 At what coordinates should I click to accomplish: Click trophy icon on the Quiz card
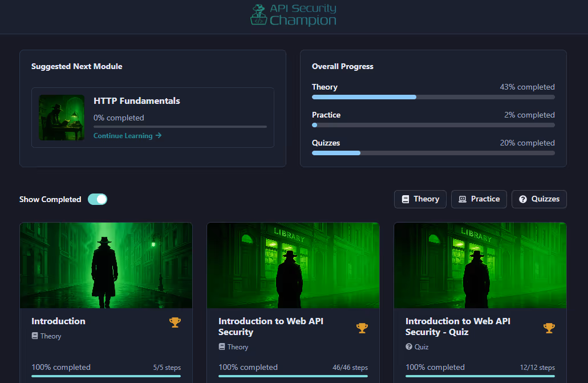[x=549, y=328]
